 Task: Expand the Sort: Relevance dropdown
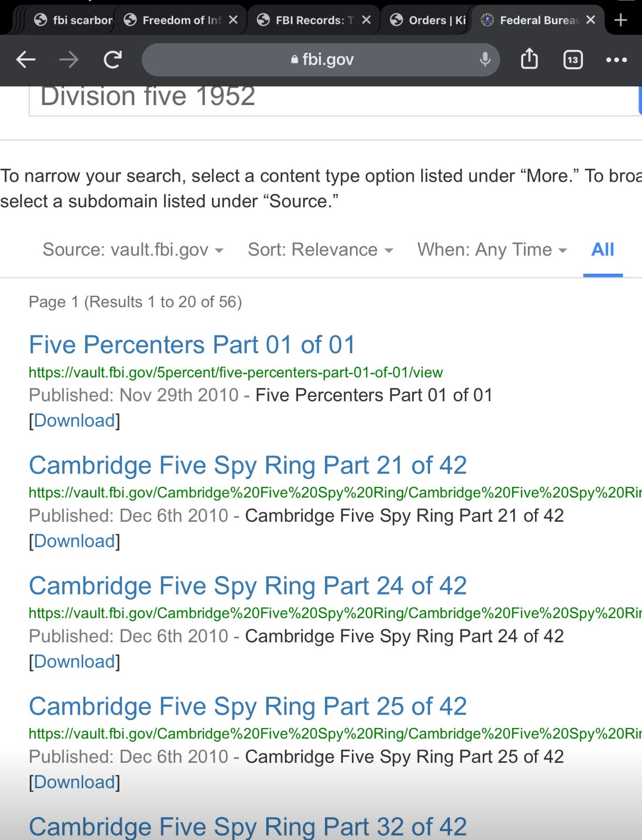tap(321, 249)
